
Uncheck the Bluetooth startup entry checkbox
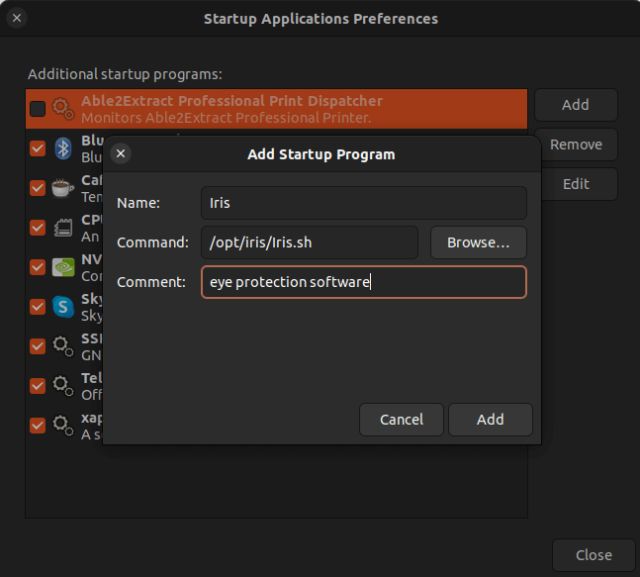38,148
